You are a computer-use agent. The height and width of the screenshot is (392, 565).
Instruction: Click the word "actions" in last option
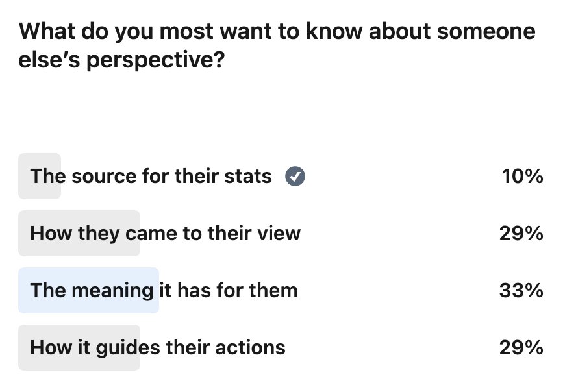pyautogui.click(x=251, y=348)
